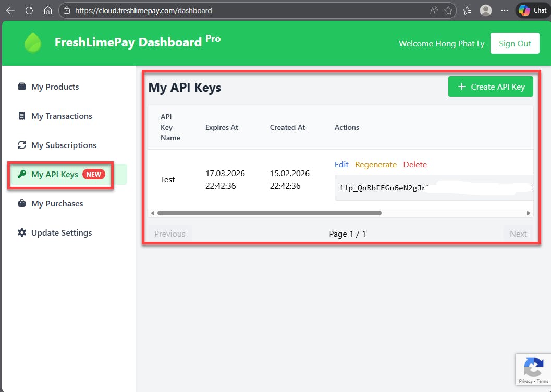This screenshot has width=551, height=392.
Task: Click the Update Settings gear icon
Action: pyautogui.click(x=22, y=232)
